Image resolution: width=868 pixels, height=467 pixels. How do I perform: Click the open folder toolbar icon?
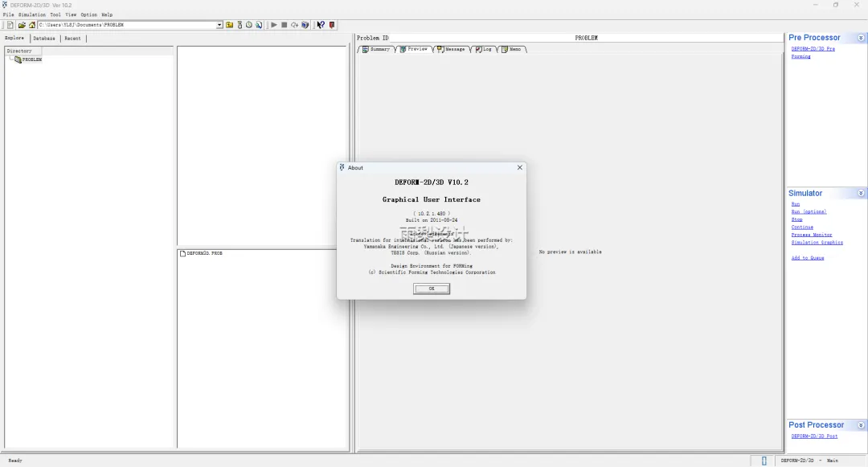[22, 25]
